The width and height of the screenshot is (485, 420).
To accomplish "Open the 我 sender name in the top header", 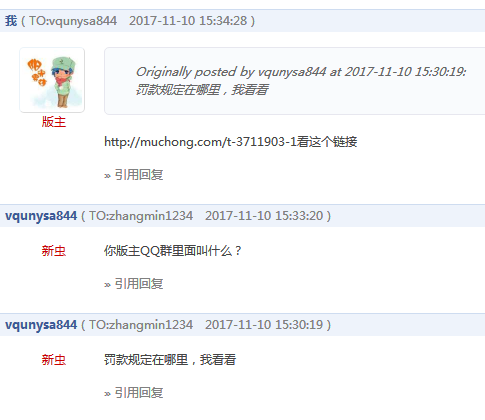I will point(11,21).
